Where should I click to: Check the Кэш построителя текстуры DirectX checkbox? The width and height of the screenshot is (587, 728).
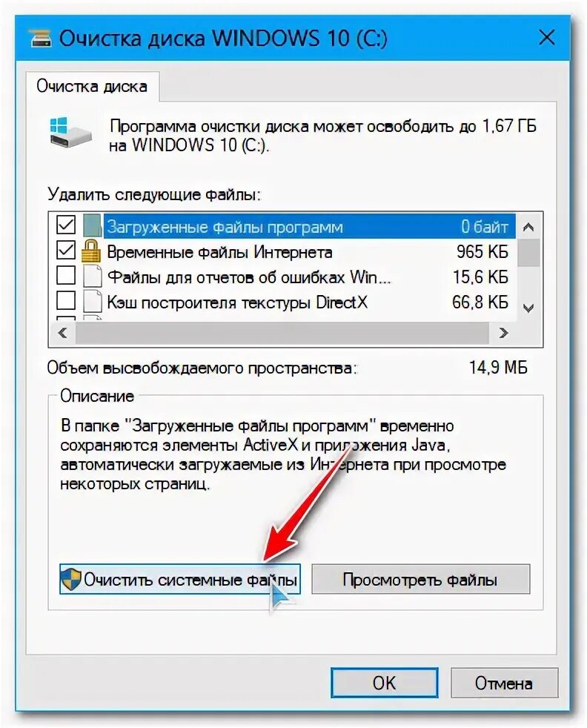pos(66,300)
